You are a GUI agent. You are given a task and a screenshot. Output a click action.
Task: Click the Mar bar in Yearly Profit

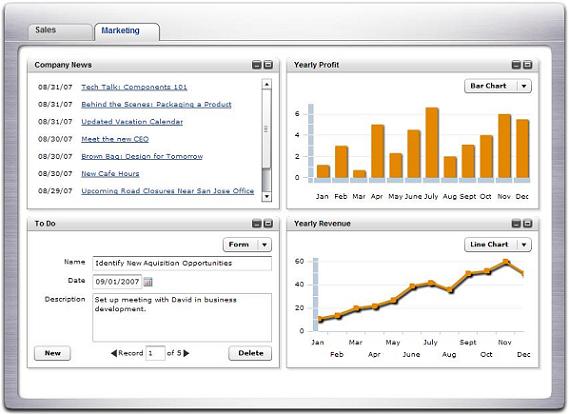(x=360, y=174)
